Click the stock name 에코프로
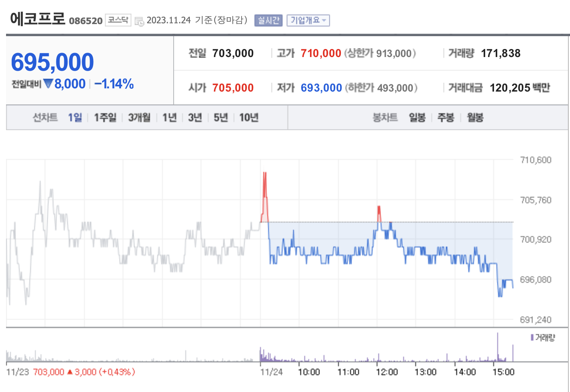This screenshot has width=570, height=392. [x=37, y=18]
